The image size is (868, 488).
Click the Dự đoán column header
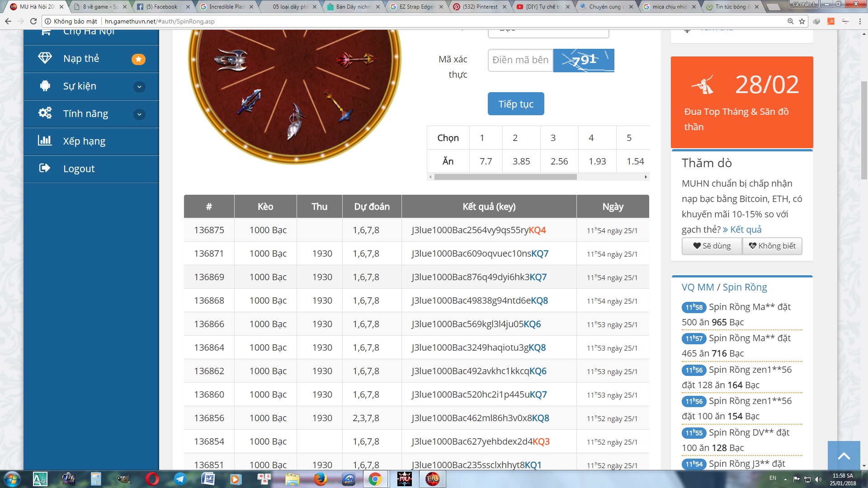tap(372, 206)
